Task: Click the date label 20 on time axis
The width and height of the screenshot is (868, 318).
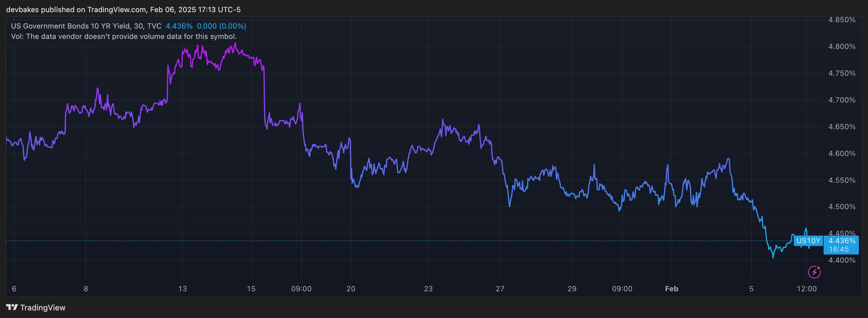Action: 351,289
